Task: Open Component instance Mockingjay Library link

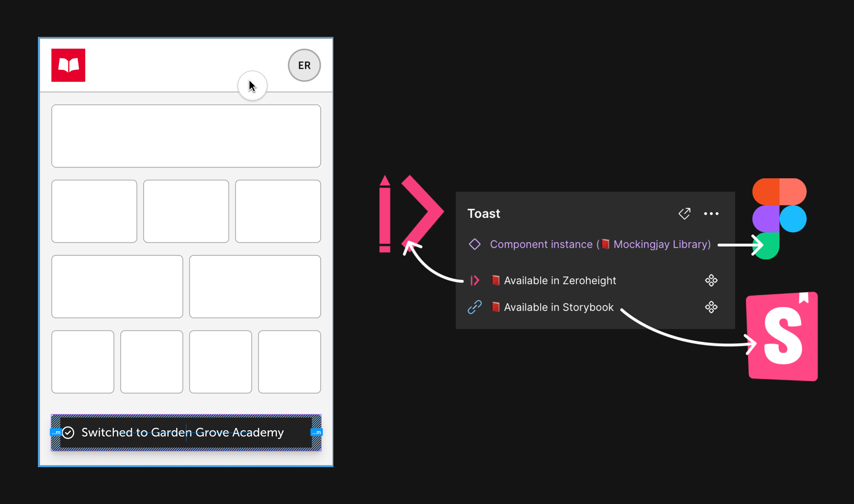Action: pos(600,244)
